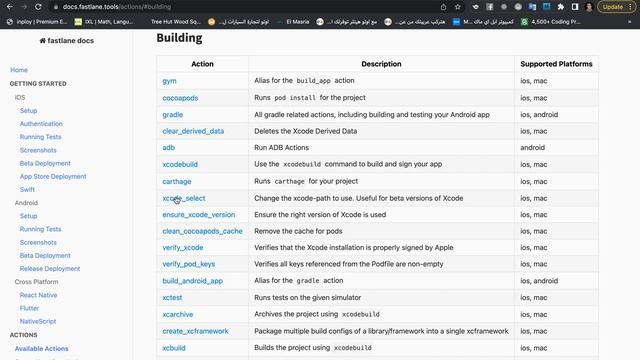Open the user profile avatar
Screen dimensions: 640x360
click(589, 7)
